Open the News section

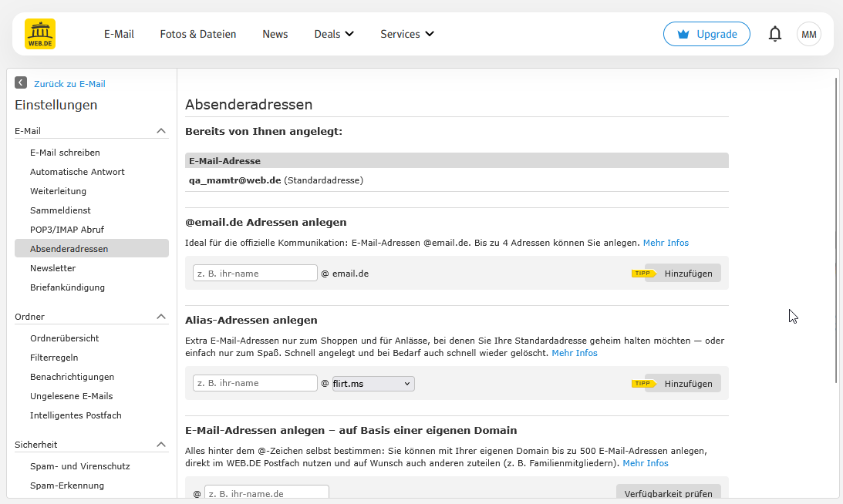pos(275,34)
